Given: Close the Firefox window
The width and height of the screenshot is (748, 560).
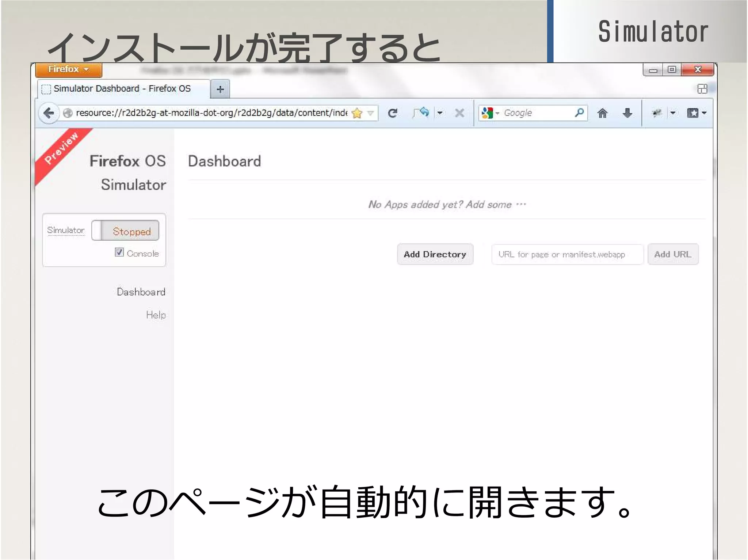Looking at the screenshot, I should point(698,69).
